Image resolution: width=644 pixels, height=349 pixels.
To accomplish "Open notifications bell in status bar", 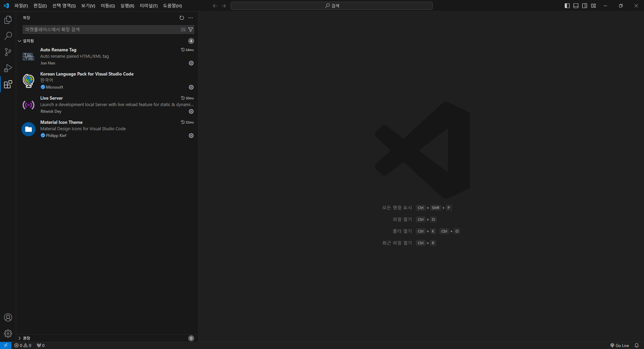I will (637, 345).
